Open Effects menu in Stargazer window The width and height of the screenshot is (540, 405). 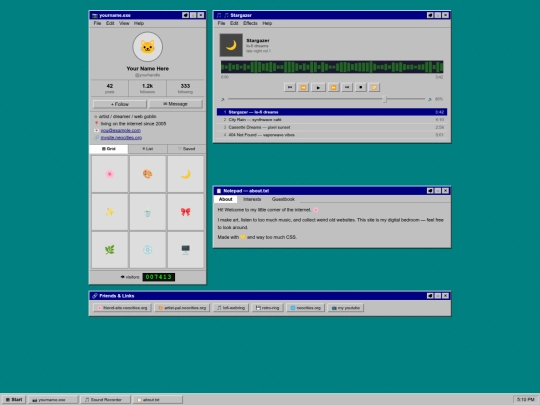(250, 23)
